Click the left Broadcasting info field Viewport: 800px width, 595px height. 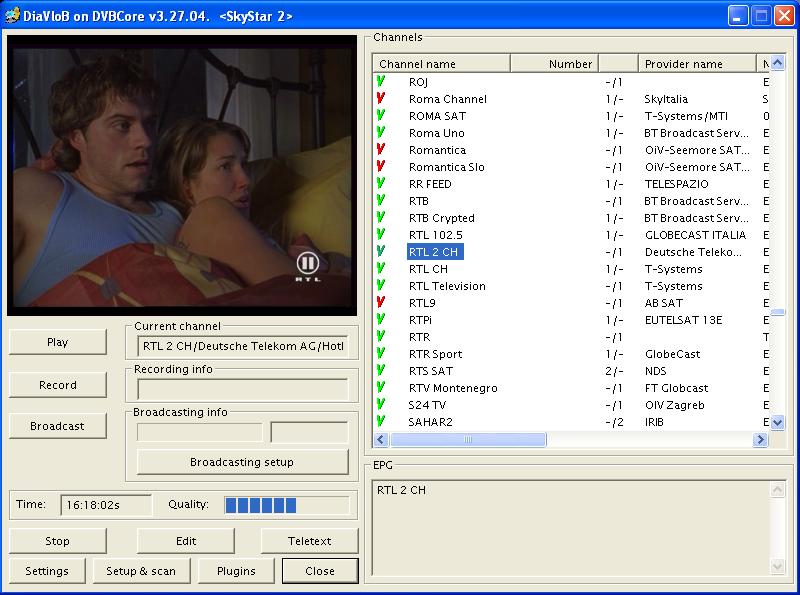pos(199,432)
